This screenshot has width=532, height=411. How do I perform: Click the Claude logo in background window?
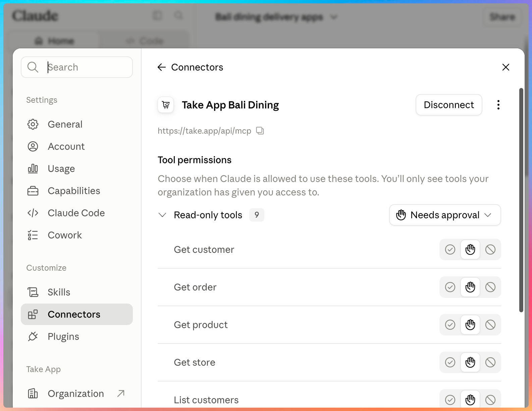point(35,16)
